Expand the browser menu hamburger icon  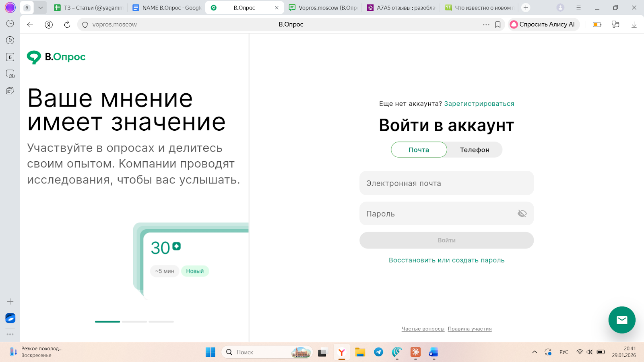(x=578, y=7)
